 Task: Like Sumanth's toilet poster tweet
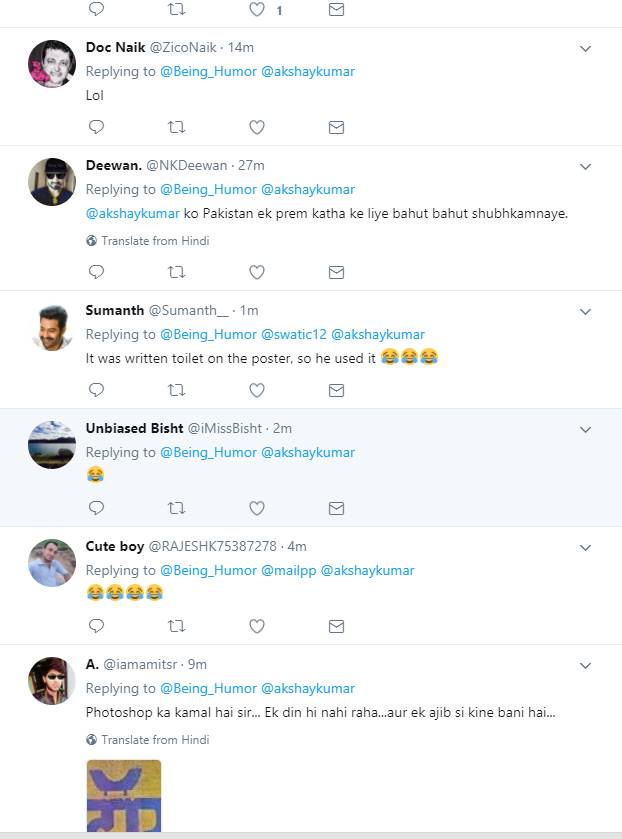[x=256, y=390]
